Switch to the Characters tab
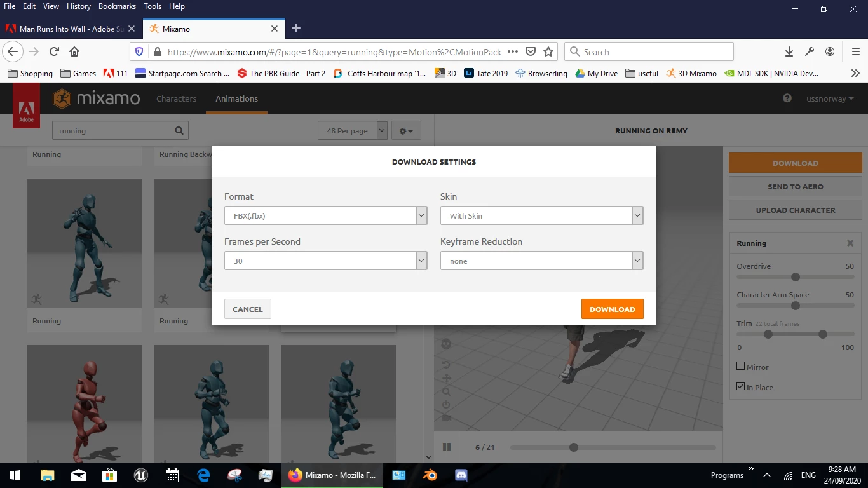The width and height of the screenshot is (868, 488). [x=177, y=98]
